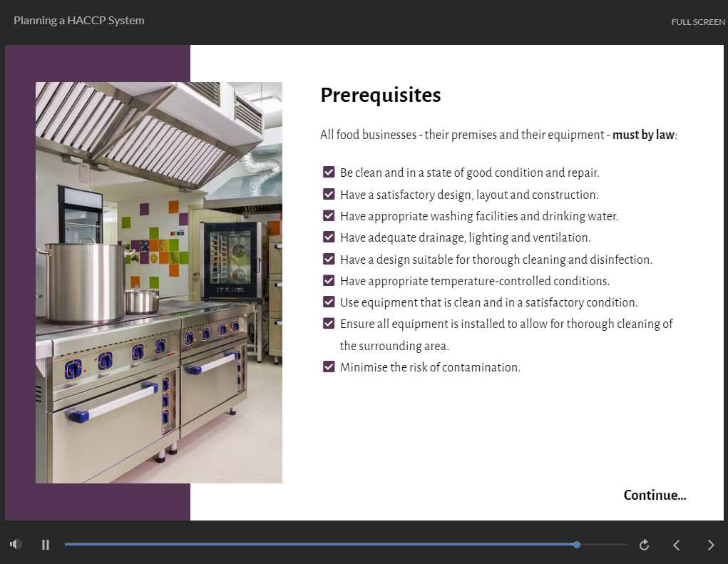728x564 pixels.
Task: Replay the slide with the reload icon
Action: click(x=644, y=545)
